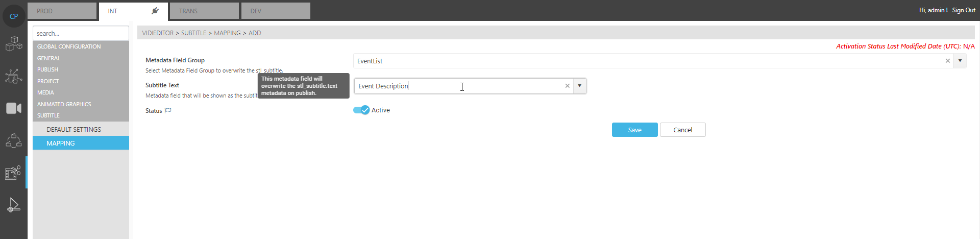The image size is (980, 239).
Task: Focus the sidebar search field
Action: tap(81, 33)
